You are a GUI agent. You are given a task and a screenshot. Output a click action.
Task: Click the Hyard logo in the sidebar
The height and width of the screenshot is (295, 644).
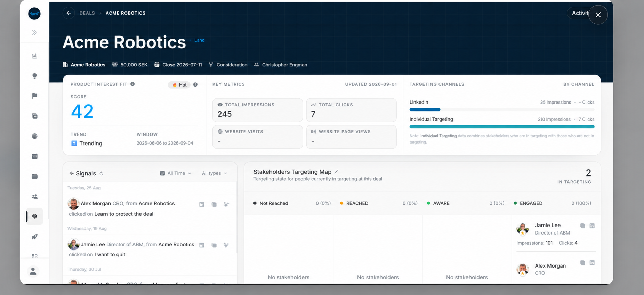34,14
